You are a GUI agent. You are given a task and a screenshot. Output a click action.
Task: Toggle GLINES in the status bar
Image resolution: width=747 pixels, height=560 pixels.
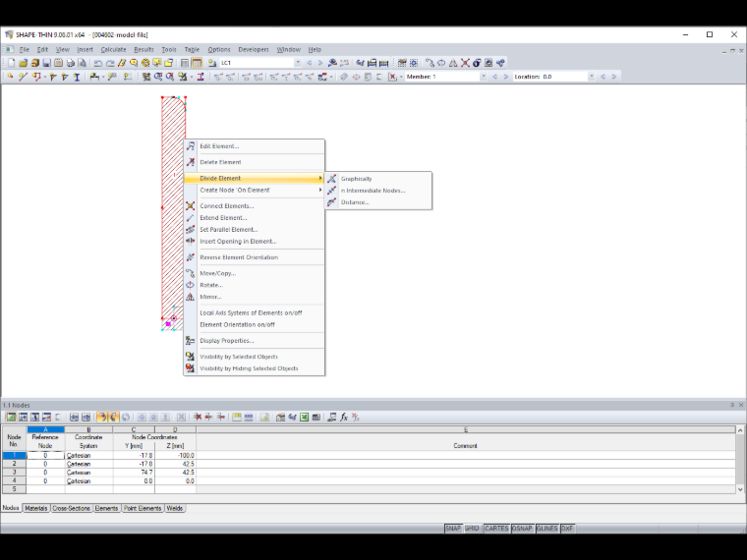click(x=546, y=529)
